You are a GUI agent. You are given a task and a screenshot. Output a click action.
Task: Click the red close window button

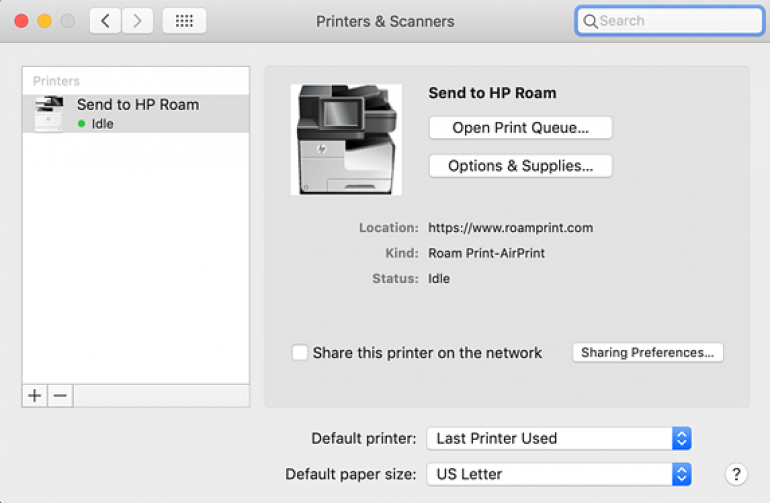pos(20,21)
